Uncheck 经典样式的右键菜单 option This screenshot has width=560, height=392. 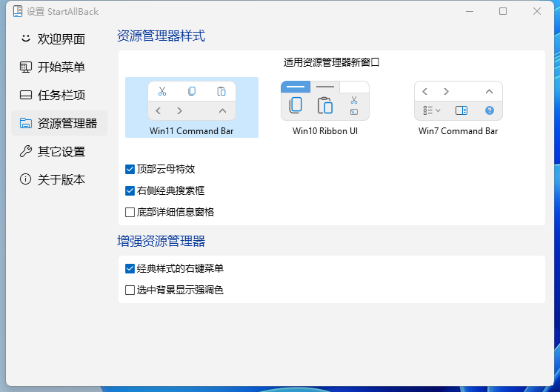click(x=130, y=268)
